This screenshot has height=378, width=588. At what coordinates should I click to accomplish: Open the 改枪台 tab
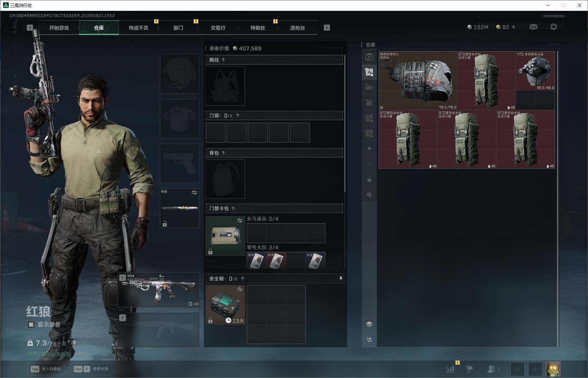click(x=297, y=28)
